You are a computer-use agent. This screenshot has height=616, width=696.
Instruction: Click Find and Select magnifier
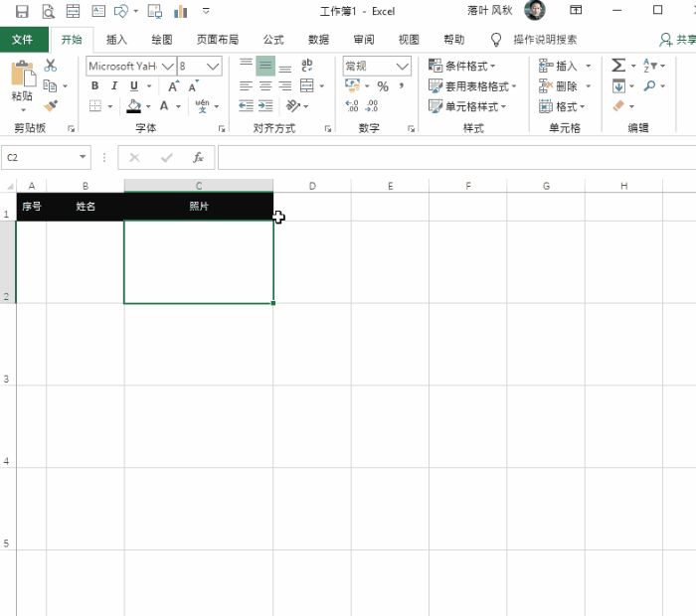[649, 85]
